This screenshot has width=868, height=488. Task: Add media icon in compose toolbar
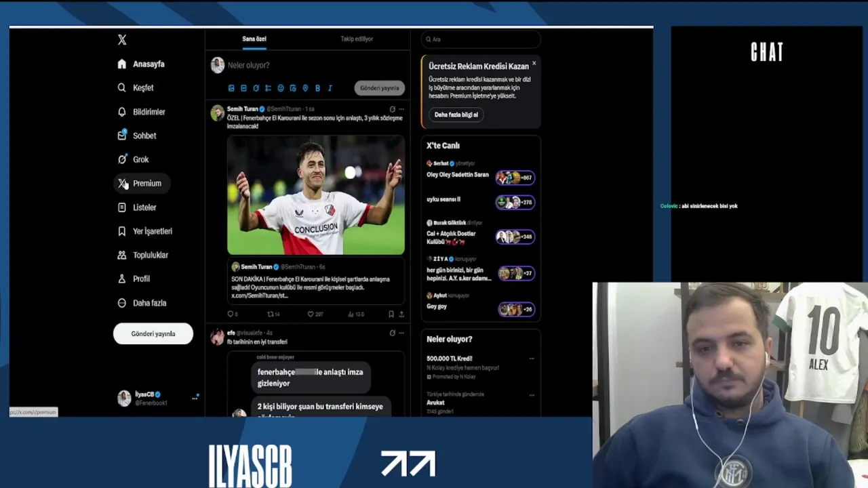click(x=231, y=88)
